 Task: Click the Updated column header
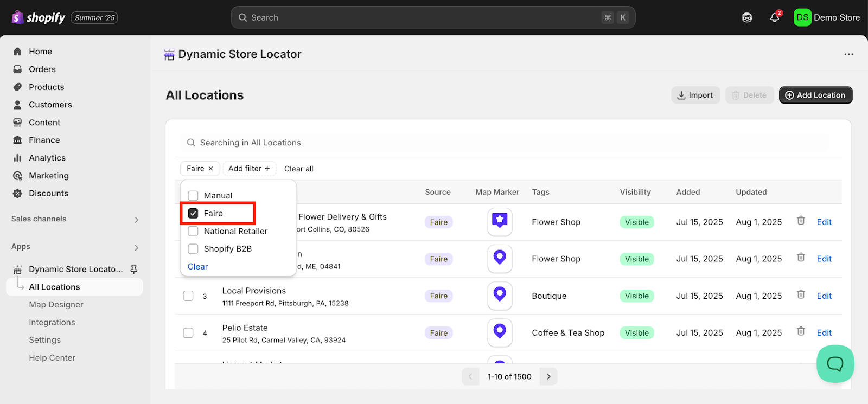pos(751,192)
